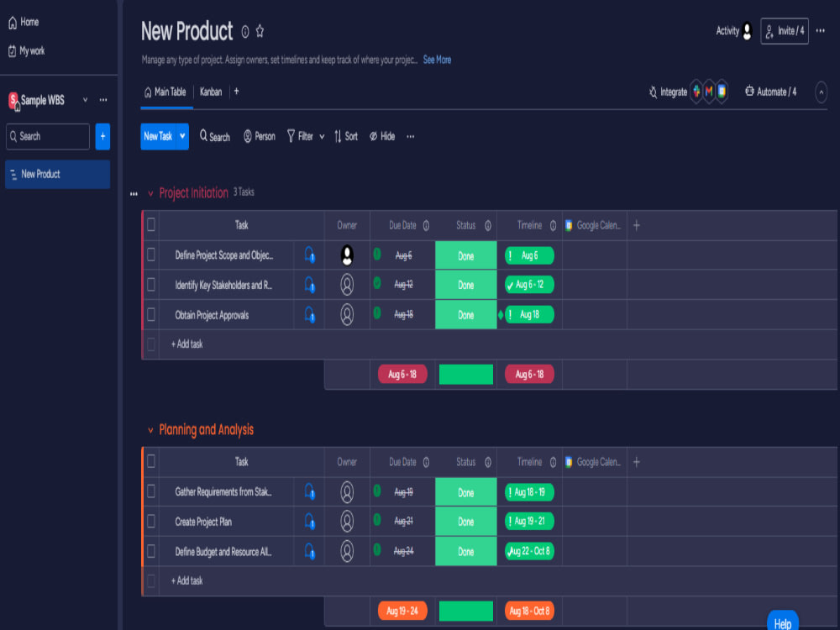Open the Search tool in the board toolbar

click(x=214, y=136)
